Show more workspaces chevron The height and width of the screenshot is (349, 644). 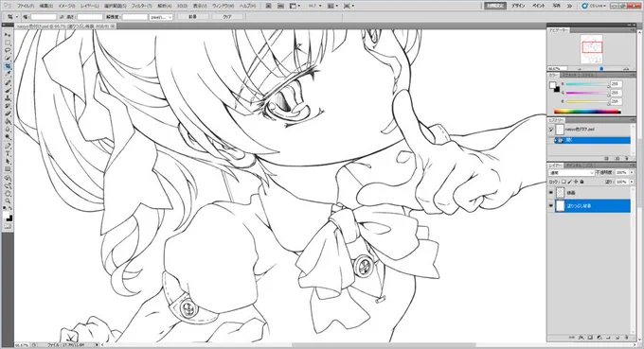pyautogui.click(x=569, y=6)
